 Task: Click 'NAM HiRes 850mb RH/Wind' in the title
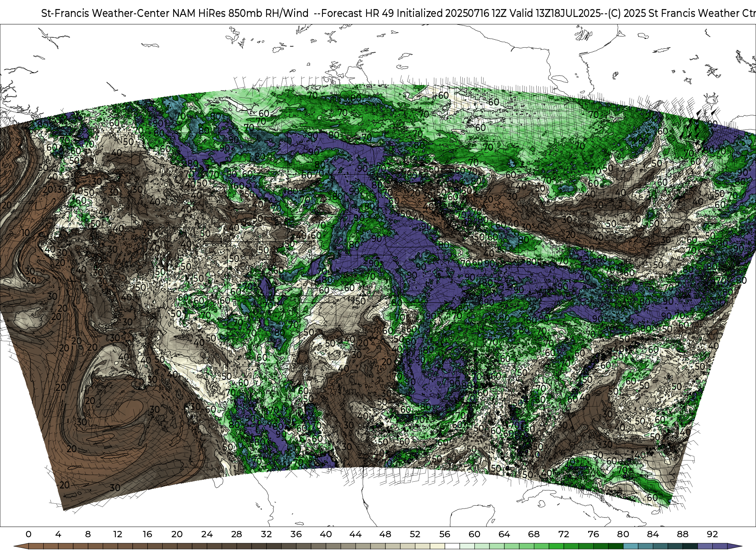[x=241, y=13]
